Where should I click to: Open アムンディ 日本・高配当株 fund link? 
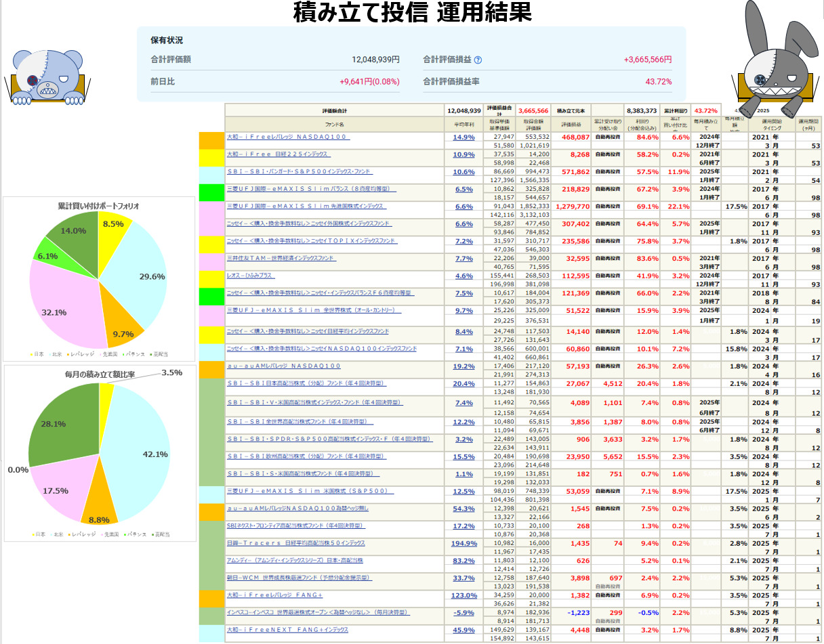295,561
